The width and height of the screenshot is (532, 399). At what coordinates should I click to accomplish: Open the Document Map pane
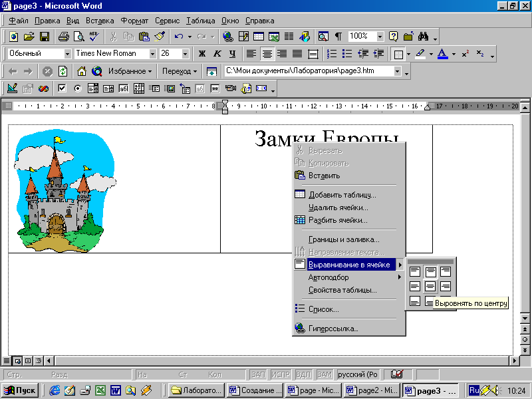[323, 37]
